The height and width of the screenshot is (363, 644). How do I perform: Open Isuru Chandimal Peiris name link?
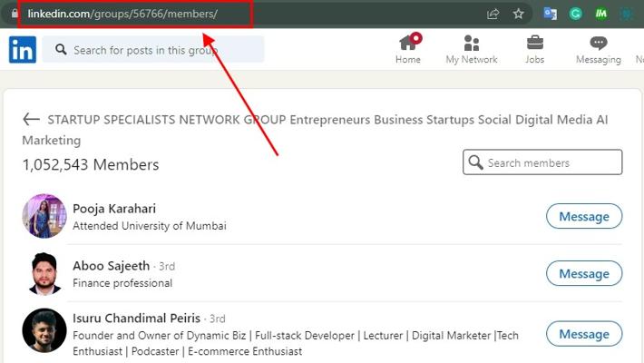click(x=136, y=318)
